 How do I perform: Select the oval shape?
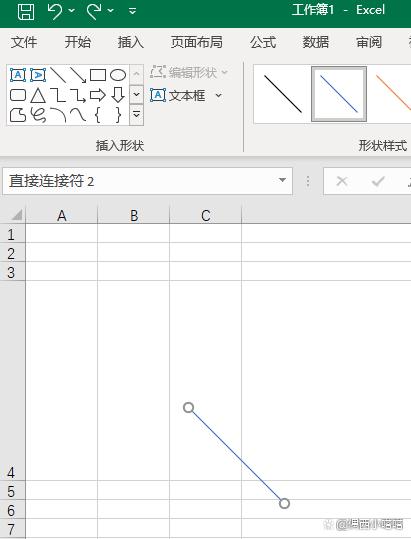[118, 75]
